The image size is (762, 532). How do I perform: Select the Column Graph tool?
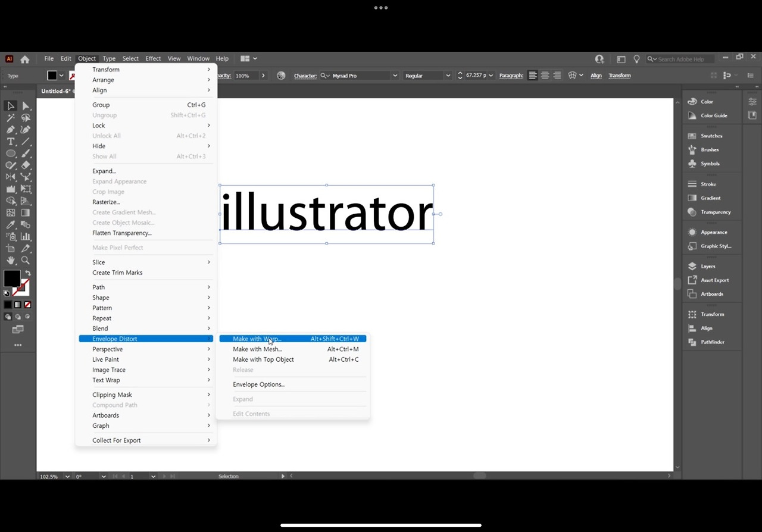[26, 237]
